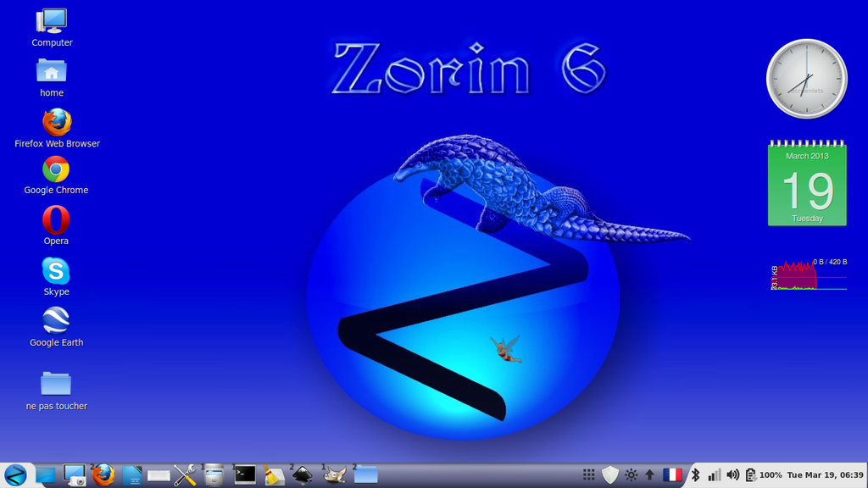Open the Terminal from the taskbar
Image resolution: width=868 pixels, height=488 pixels.
(245, 475)
